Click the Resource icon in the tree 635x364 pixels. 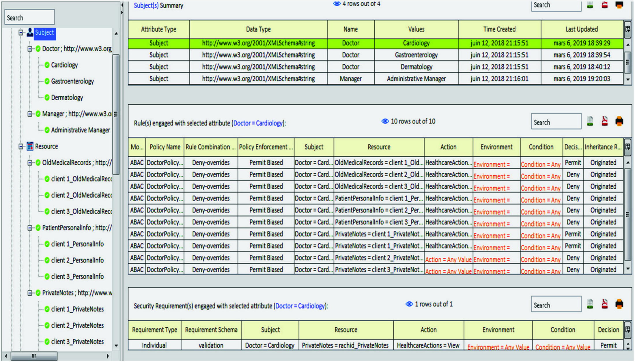pyautogui.click(x=30, y=146)
